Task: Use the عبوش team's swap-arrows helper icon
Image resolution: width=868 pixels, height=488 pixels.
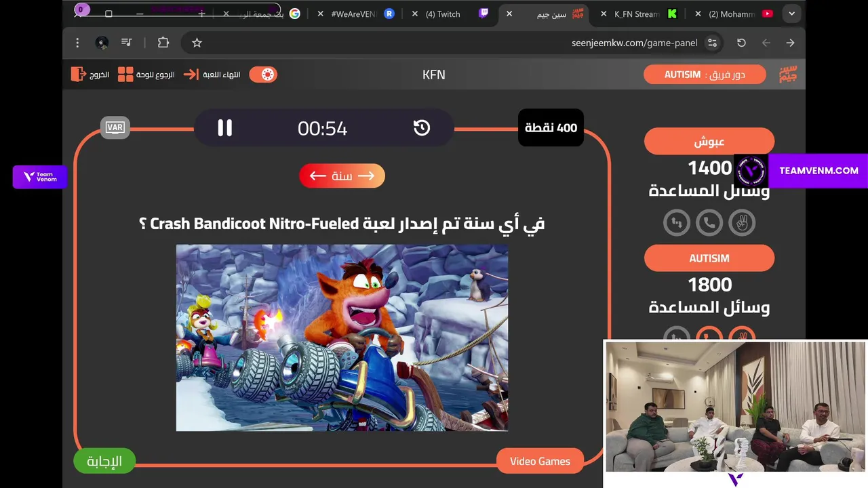Action: pos(677,222)
